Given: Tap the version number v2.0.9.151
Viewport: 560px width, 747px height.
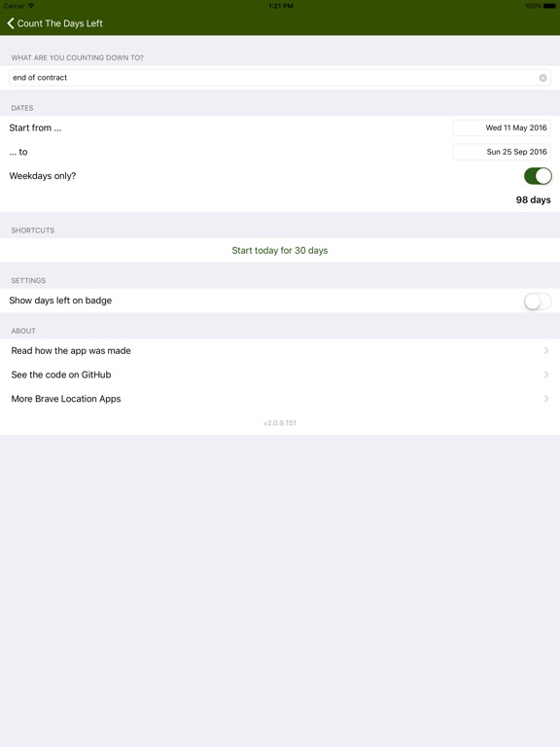Looking at the screenshot, I should 280,423.
